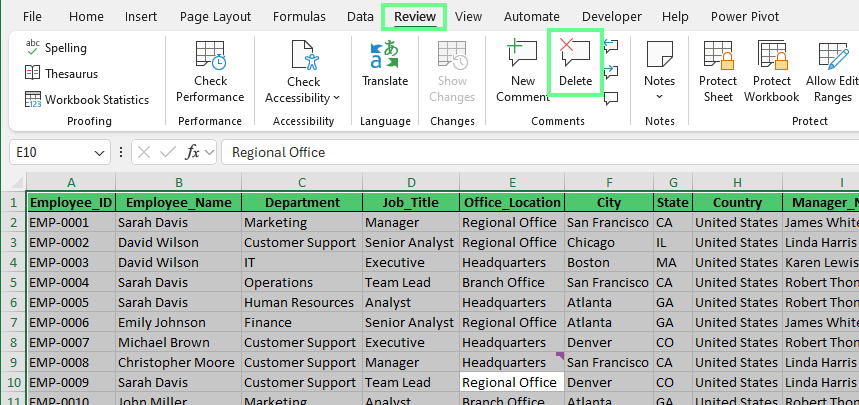This screenshot has width=859, height=405.
Task: Click the Branch Office cell in row 5
Action: point(512,282)
